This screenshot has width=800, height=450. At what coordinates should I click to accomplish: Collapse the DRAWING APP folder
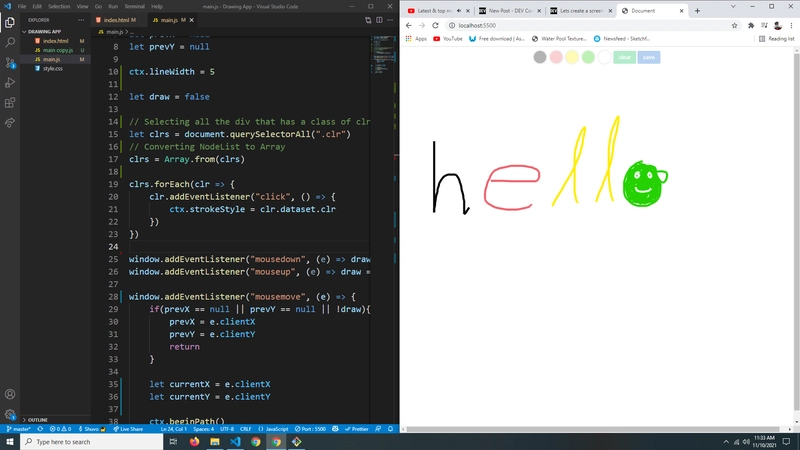[43, 32]
